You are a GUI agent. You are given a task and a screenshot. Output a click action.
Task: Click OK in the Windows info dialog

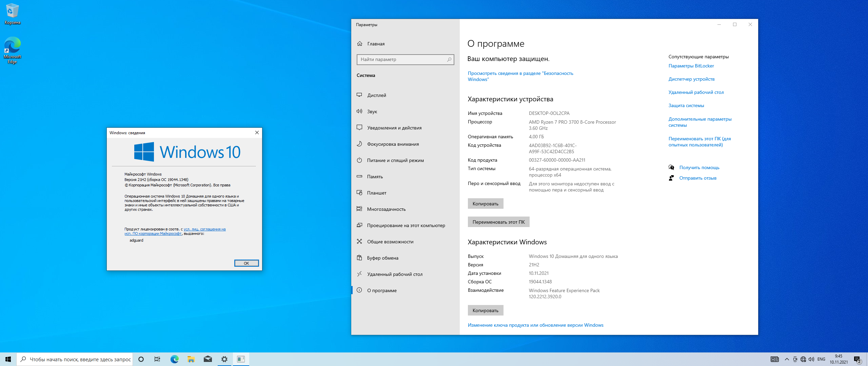[246, 263]
